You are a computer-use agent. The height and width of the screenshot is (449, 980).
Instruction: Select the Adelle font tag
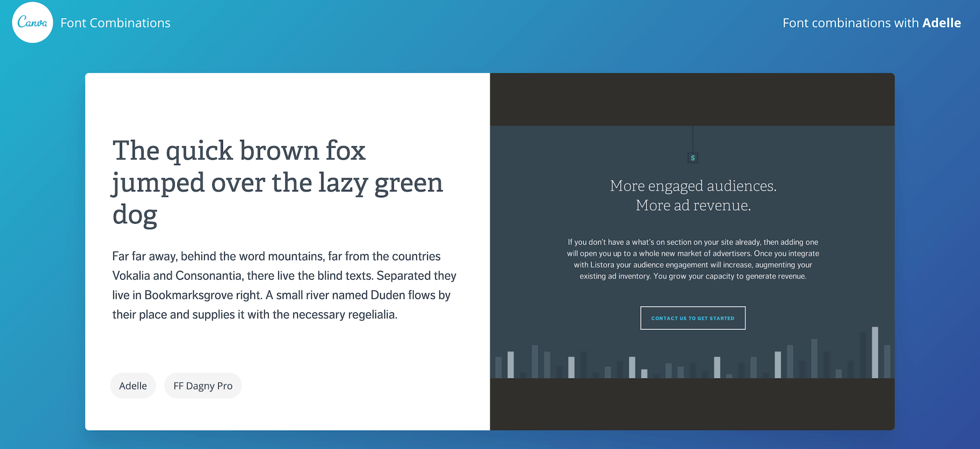(x=133, y=386)
